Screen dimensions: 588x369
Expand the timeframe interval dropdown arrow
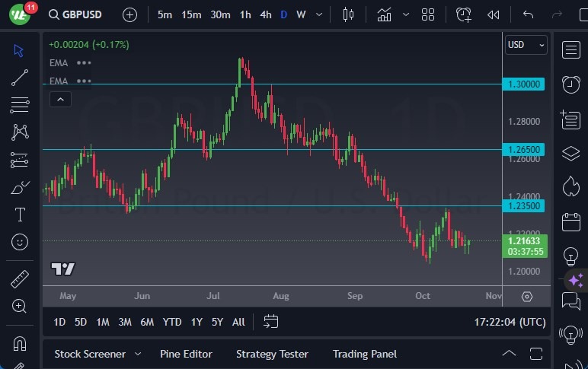coord(318,14)
